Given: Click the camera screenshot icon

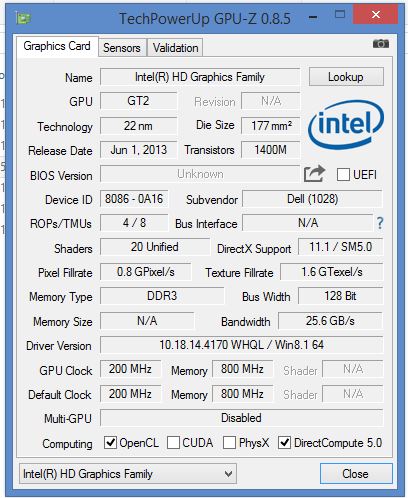Looking at the screenshot, I should 381,44.
